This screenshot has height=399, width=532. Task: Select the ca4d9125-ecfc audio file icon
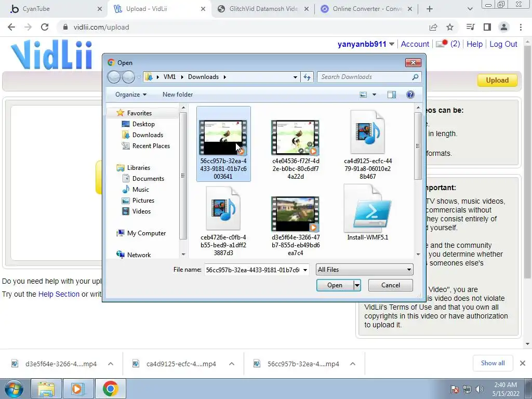pos(367,132)
